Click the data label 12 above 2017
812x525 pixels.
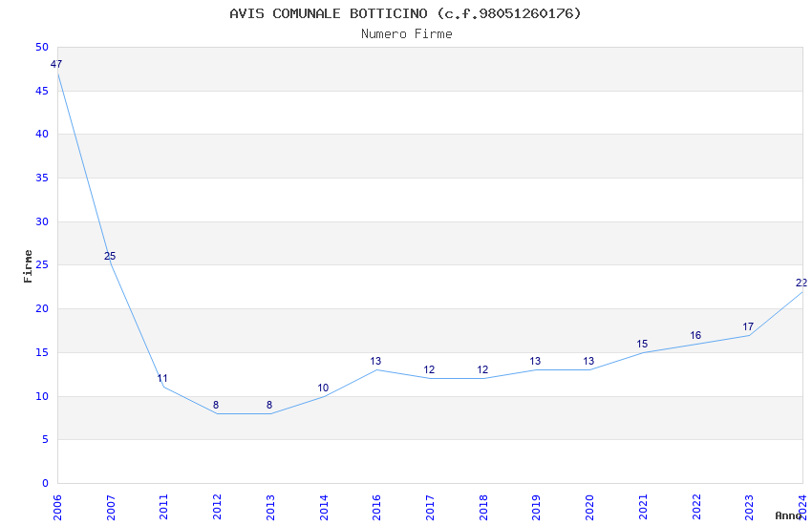(429, 369)
